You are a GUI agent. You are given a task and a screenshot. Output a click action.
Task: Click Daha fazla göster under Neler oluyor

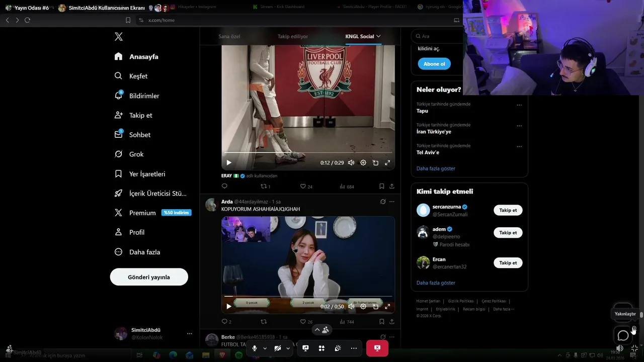click(x=436, y=168)
